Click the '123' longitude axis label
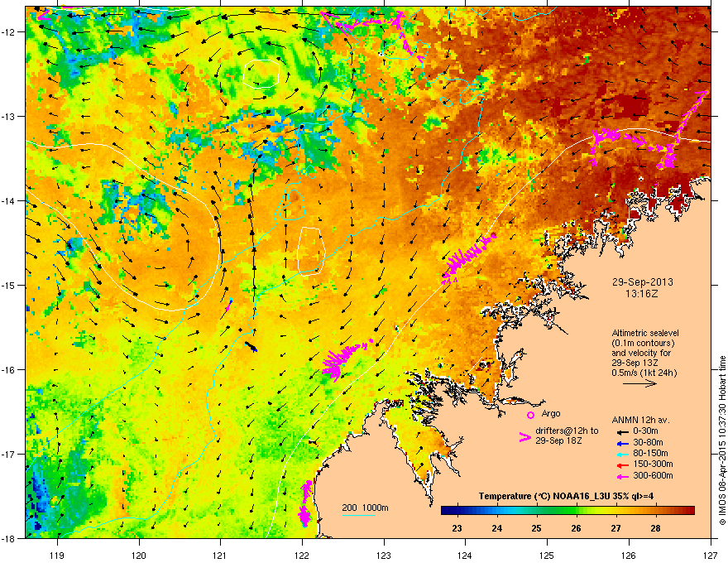Viewport: 728px width, 563px height. [x=384, y=555]
